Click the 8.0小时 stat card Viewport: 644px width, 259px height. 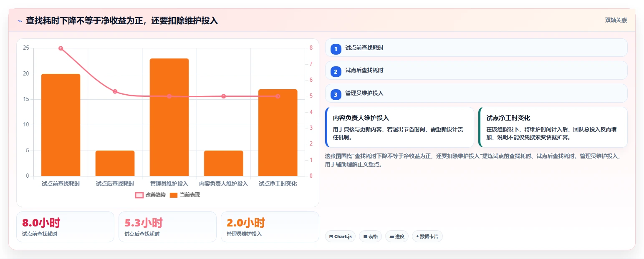coord(65,227)
